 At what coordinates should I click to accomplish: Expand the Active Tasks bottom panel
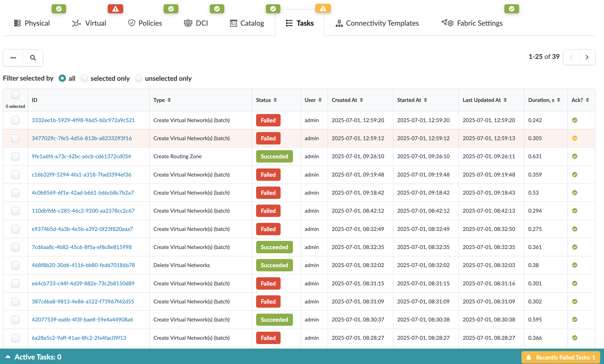click(8, 357)
